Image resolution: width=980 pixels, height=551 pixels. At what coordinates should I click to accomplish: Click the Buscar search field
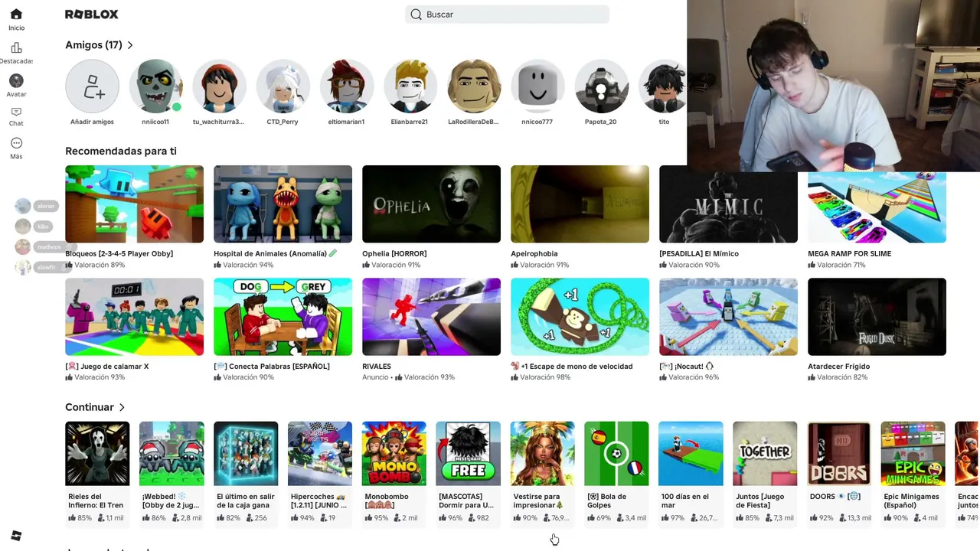coord(507,15)
